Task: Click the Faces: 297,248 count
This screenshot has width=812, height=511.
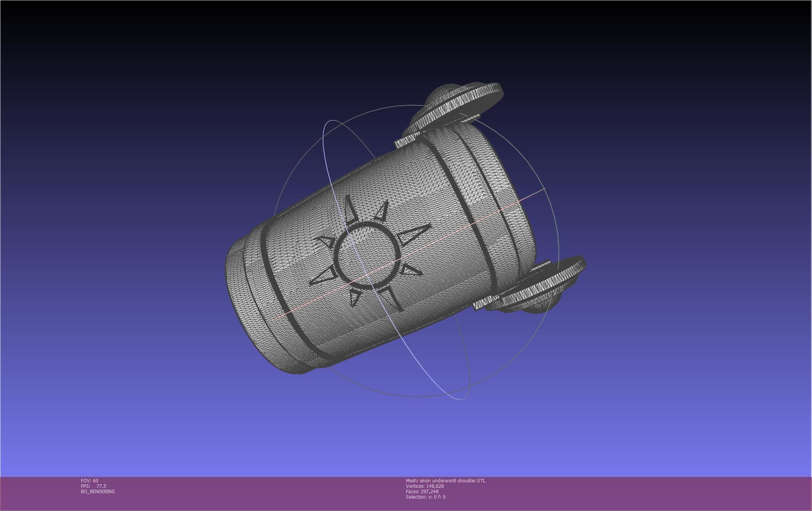Action: 422,492
